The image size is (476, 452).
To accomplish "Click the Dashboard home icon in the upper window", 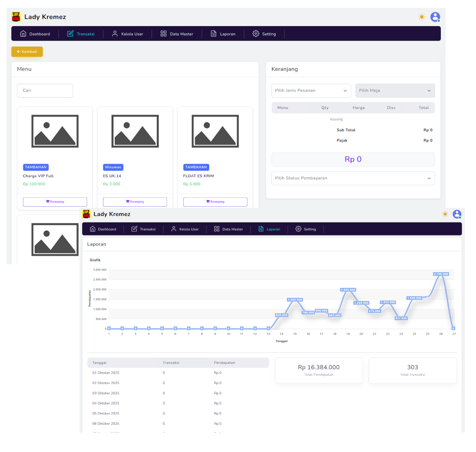I will click(x=23, y=34).
